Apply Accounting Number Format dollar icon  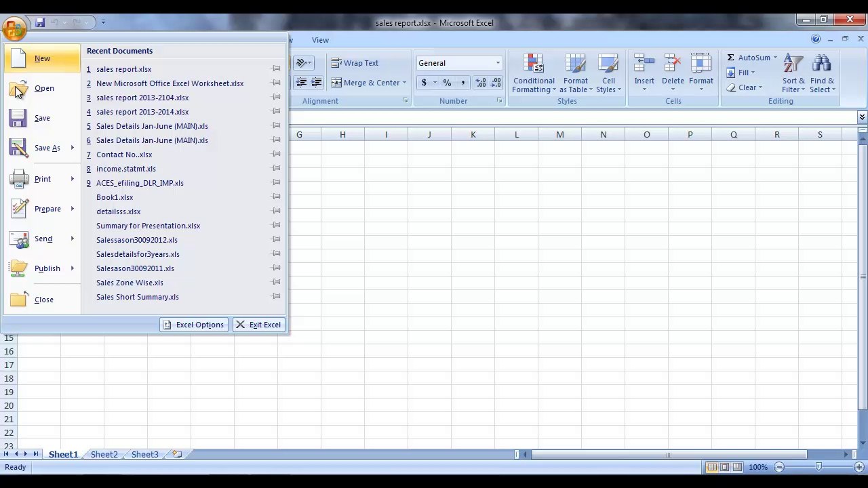[x=424, y=83]
